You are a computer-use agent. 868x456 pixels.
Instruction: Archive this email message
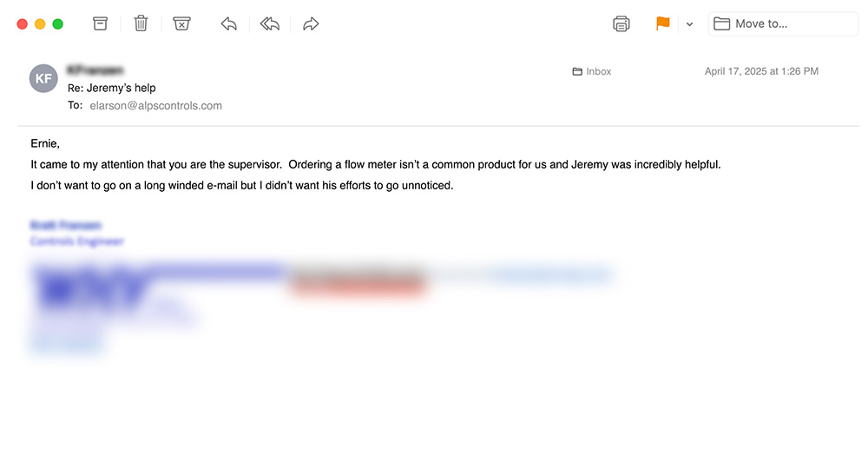point(101,24)
